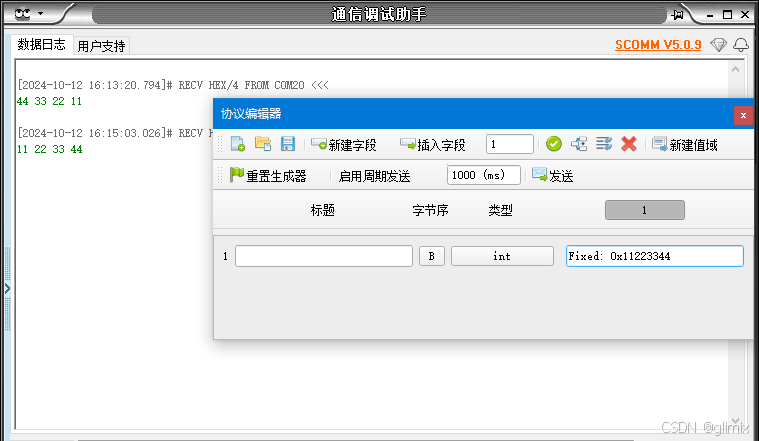The image size is (759, 441).
Task: Click log bytes 11 22 33 44
Action: [x=49, y=149]
